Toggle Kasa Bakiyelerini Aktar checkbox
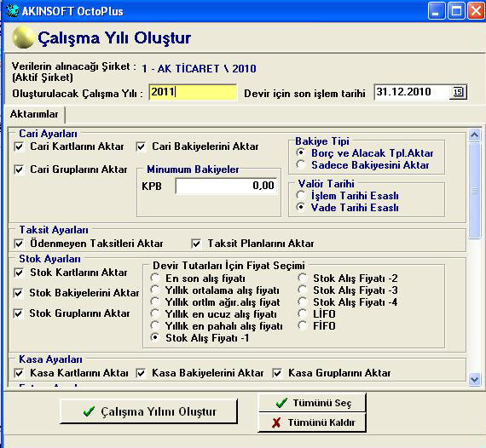The height and width of the screenshot is (448, 486). coord(141,373)
